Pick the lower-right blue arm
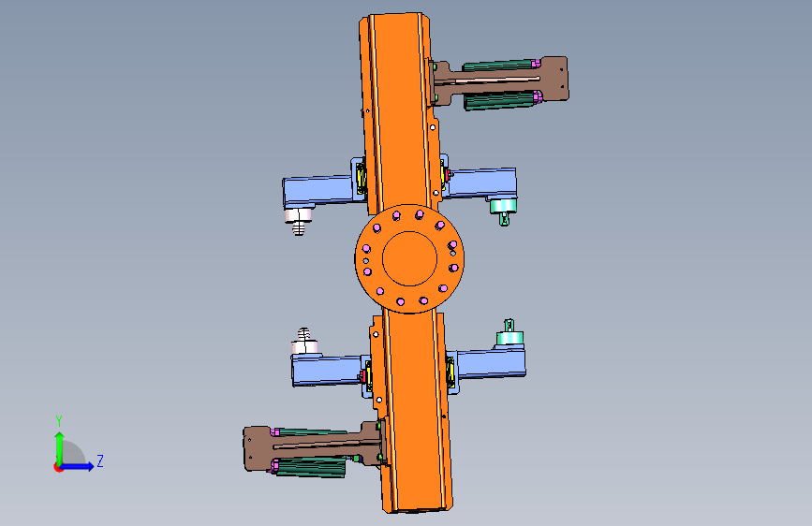Viewport: 812px width, 526px height. [491, 363]
